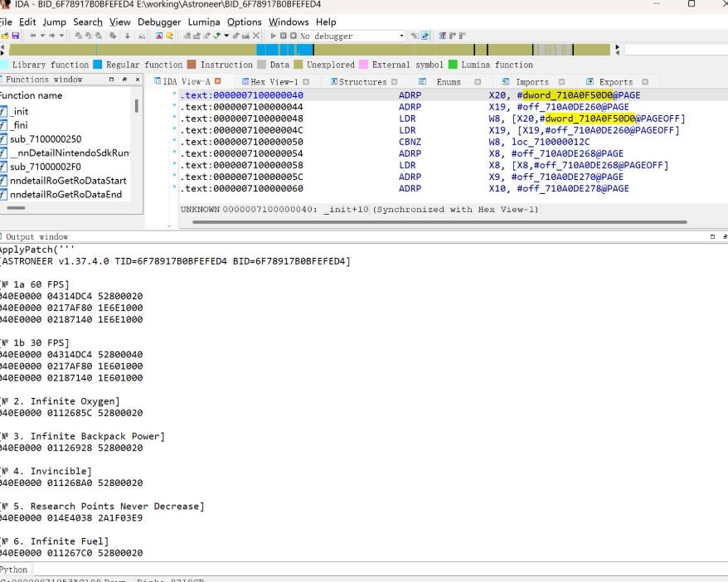
Task: Switch to the Structures tab
Action: coord(362,81)
